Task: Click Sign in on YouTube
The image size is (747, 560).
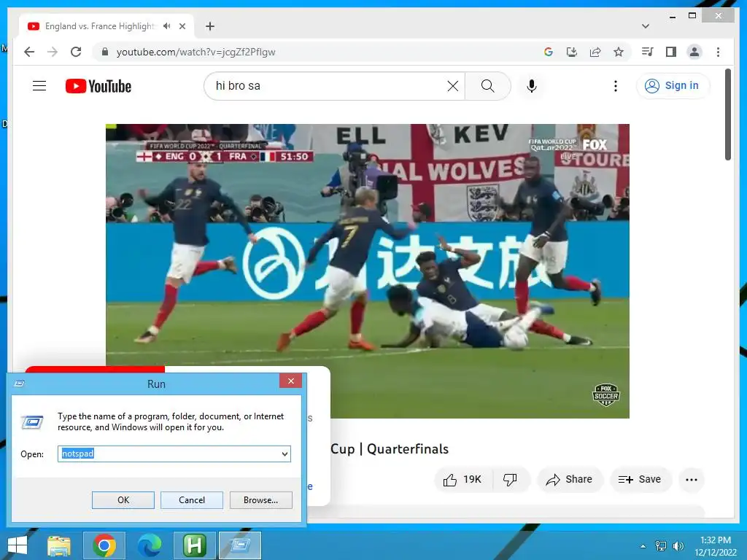Action: pyautogui.click(x=673, y=86)
